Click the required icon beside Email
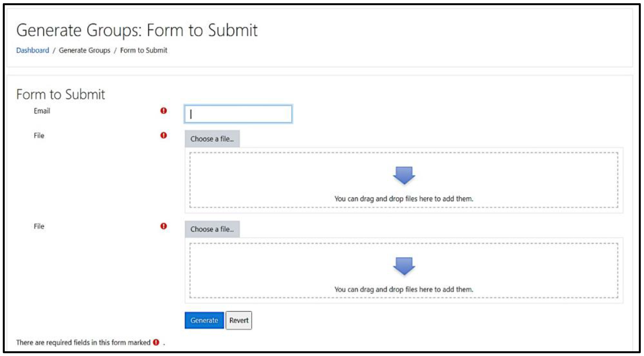The image size is (644, 356). (x=163, y=111)
